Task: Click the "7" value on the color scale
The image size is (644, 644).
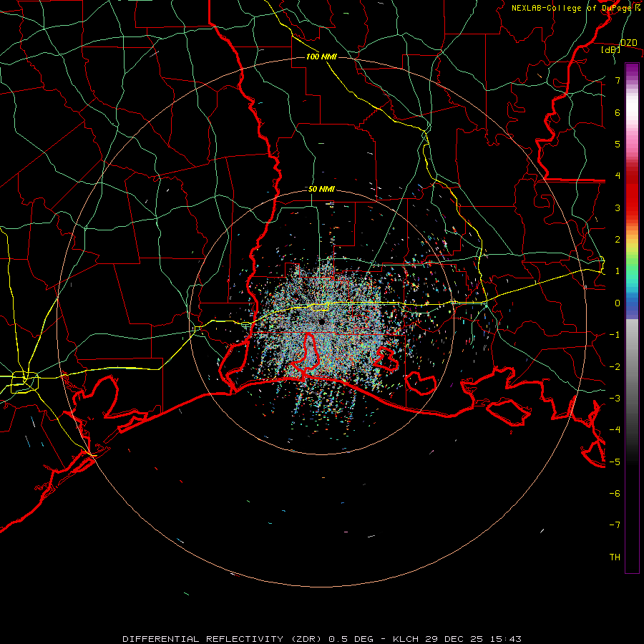Action: coord(618,80)
